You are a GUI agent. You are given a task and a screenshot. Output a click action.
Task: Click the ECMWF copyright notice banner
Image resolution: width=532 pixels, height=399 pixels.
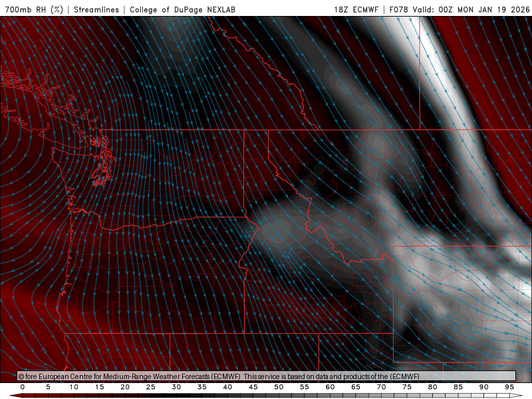pyautogui.click(x=267, y=376)
